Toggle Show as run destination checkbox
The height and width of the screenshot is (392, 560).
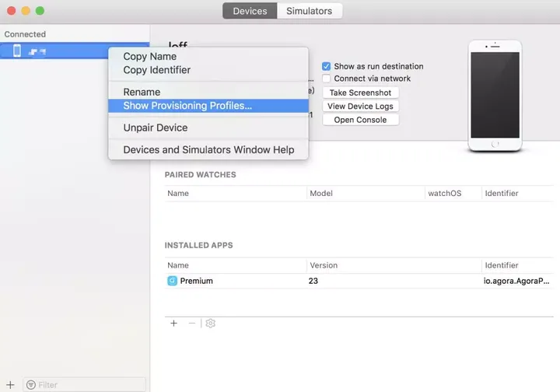[326, 66]
